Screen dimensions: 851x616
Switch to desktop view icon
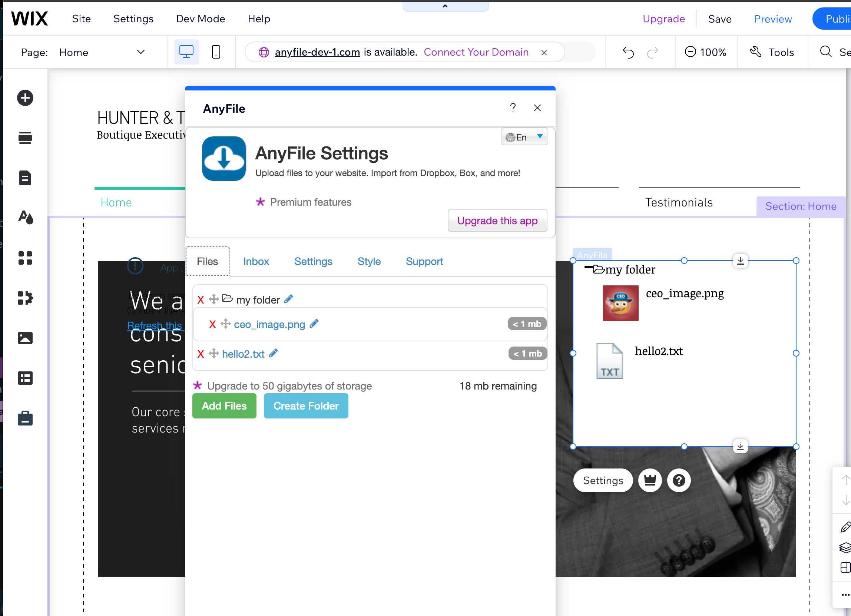(186, 52)
